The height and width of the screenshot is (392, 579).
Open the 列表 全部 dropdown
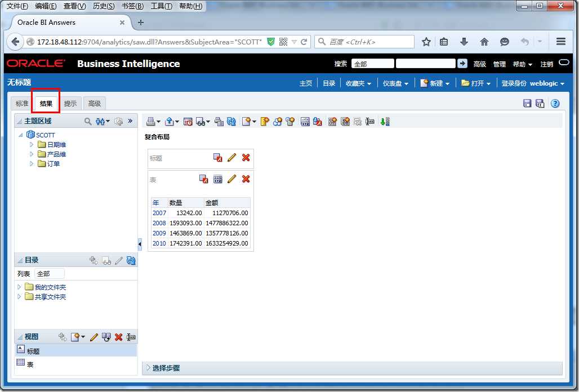point(50,274)
